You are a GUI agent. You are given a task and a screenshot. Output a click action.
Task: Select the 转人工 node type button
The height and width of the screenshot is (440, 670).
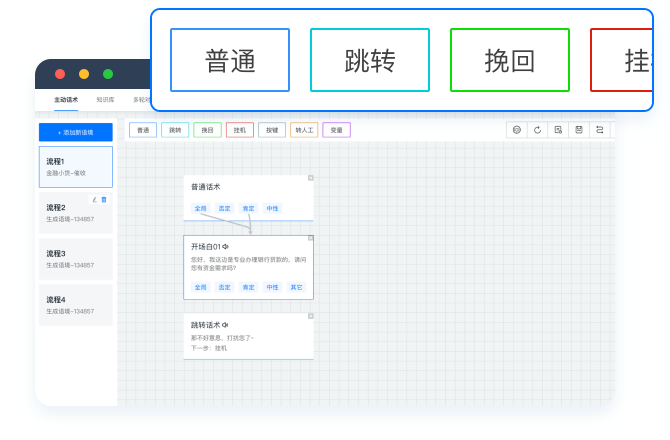(304, 130)
